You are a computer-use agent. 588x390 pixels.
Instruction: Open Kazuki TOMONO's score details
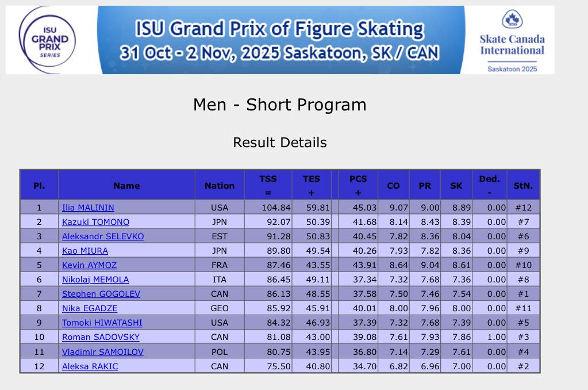95,222
